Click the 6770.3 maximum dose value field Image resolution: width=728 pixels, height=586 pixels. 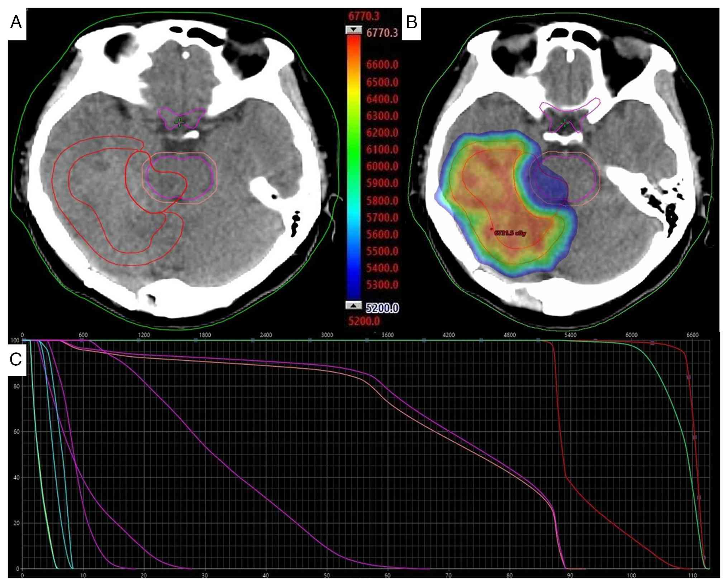click(x=382, y=33)
